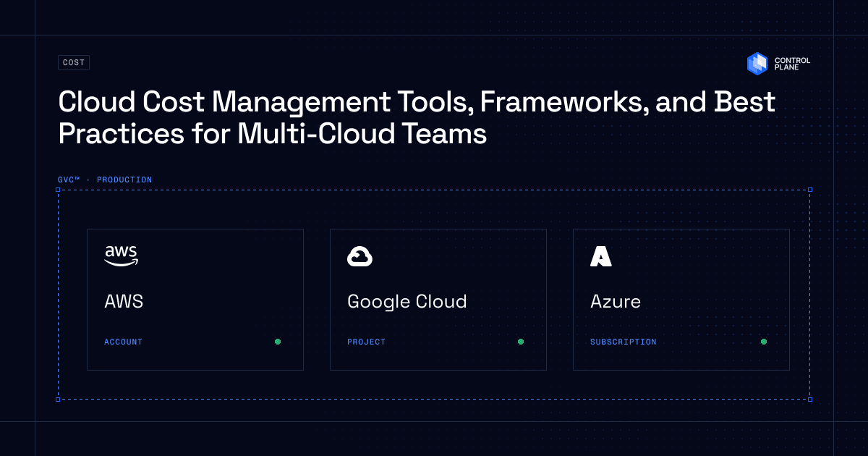This screenshot has width=868, height=456.
Task: Click the green status dot in AWS card
Action: [278, 342]
